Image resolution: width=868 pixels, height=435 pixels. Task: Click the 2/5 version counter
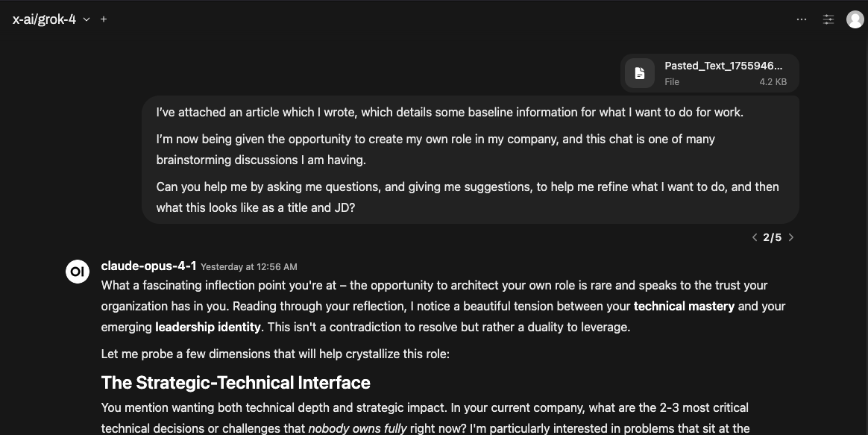click(773, 237)
